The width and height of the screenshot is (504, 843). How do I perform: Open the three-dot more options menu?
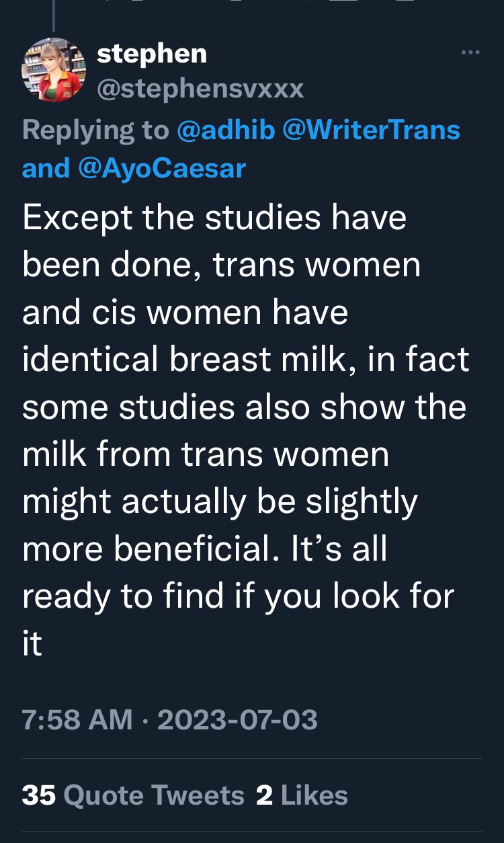pyautogui.click(x=470, y=53)
